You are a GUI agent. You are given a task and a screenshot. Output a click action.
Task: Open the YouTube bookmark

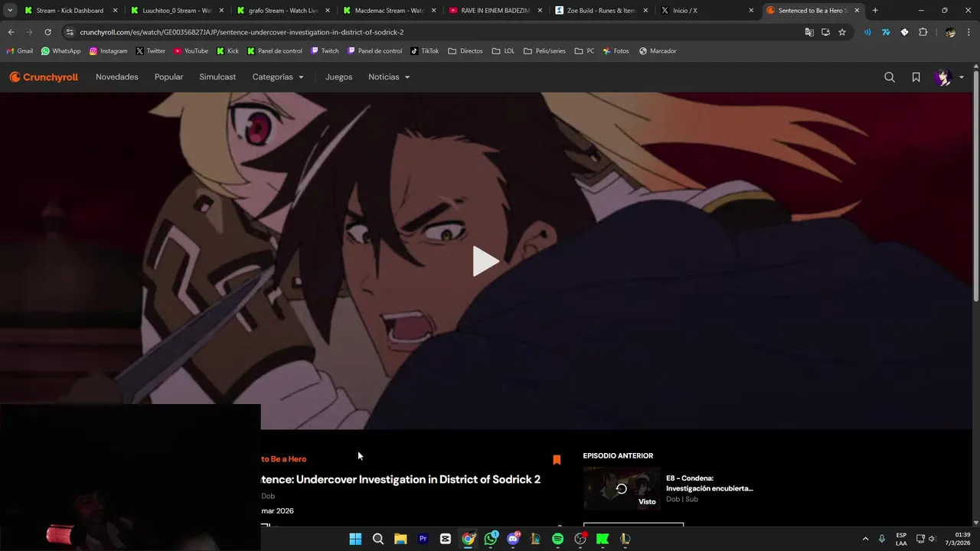[191, 51]
